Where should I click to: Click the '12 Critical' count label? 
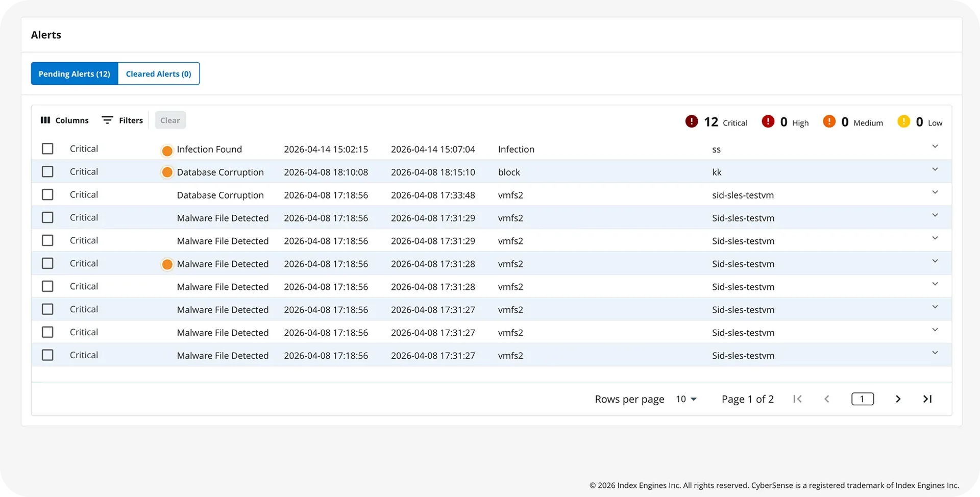pos(725,122)
